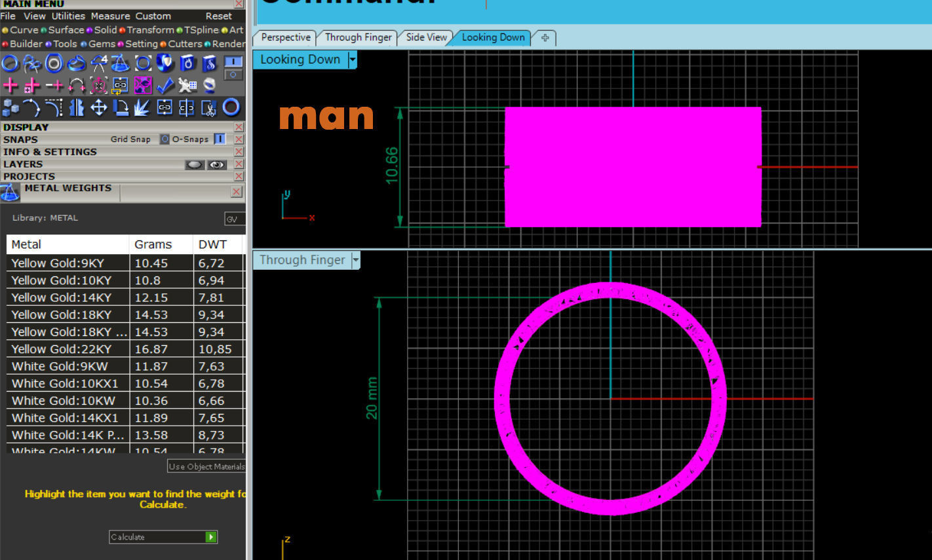932x560 pixels.
Task: Open the Measure menu
Action: 110,16
